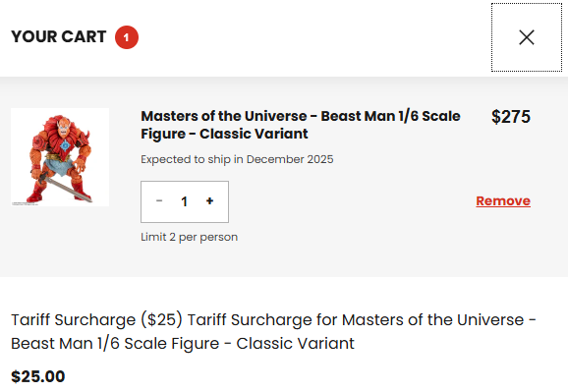Select the quantity field showing 1
This screenshot has width=568, height=392.
pyautogui.click(x=185, y=201)
